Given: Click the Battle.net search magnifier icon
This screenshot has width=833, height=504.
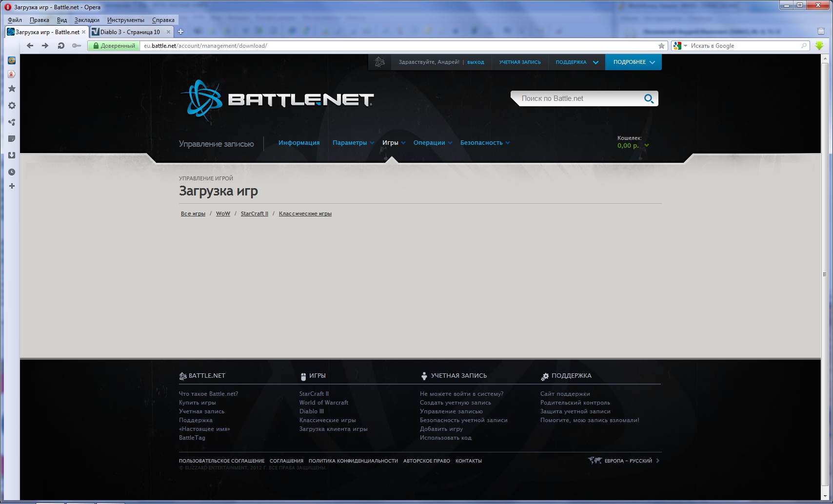Looking at the screenshot, I should 648,98.
